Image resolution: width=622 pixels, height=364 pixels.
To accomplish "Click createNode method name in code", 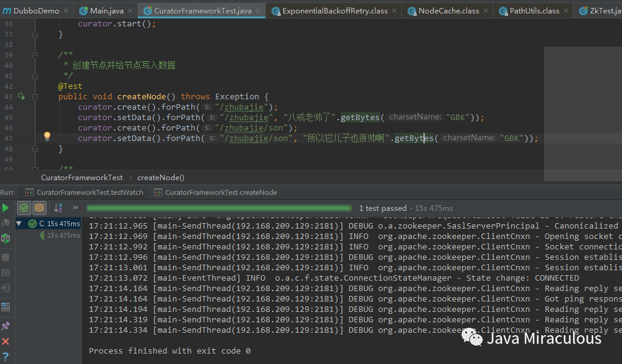I will (141, 96).
